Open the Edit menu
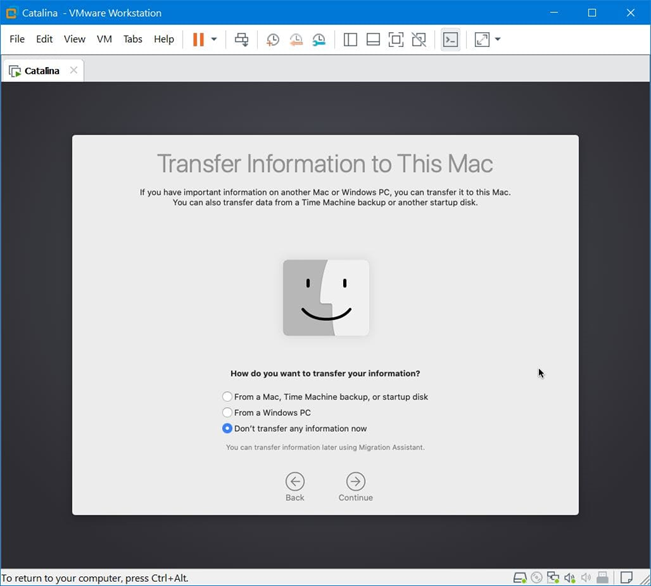 pyautogui.click(x=44, y=39)
